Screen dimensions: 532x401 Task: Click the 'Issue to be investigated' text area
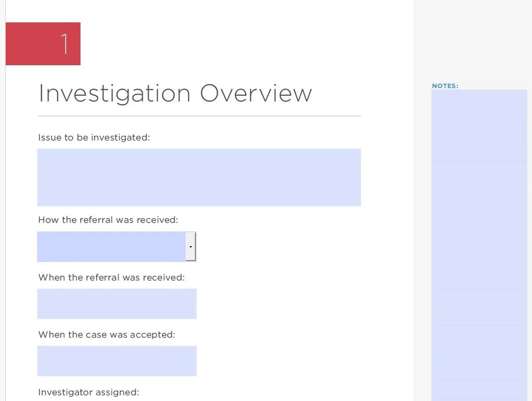(199, 177)
